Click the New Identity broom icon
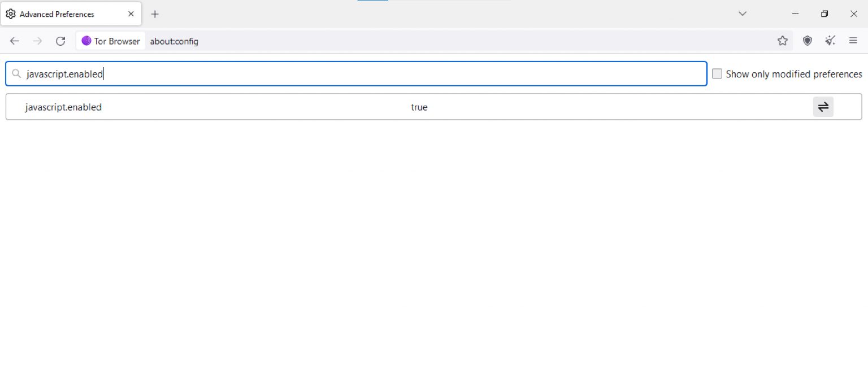The height and width of the screenshot is (366, 868). coord(830,41)
